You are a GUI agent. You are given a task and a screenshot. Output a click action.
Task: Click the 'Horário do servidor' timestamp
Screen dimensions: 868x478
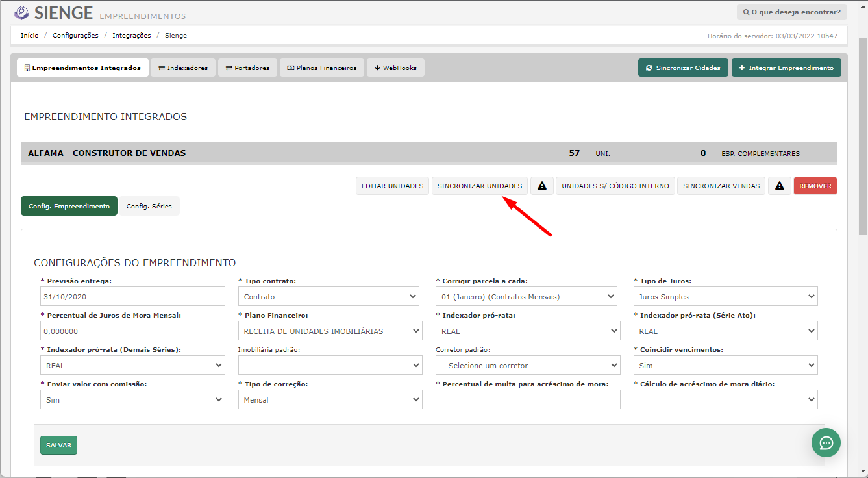pos(773,36)
